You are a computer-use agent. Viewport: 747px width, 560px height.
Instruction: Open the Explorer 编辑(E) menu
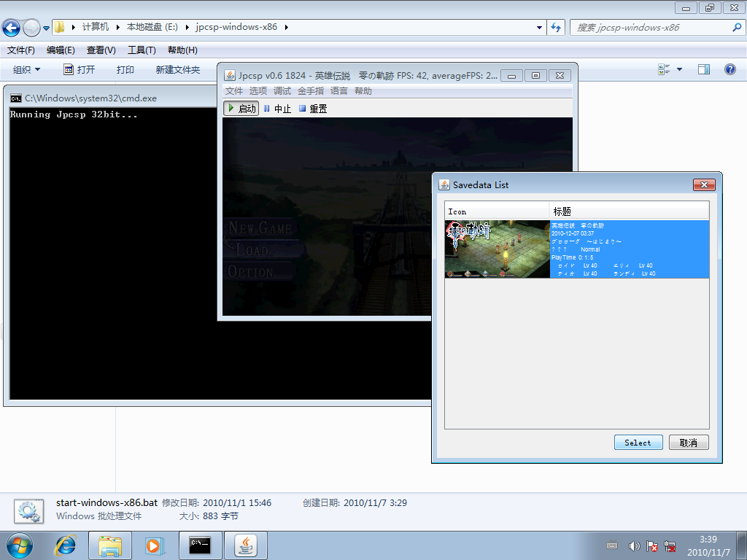click(x=61, y=50)
